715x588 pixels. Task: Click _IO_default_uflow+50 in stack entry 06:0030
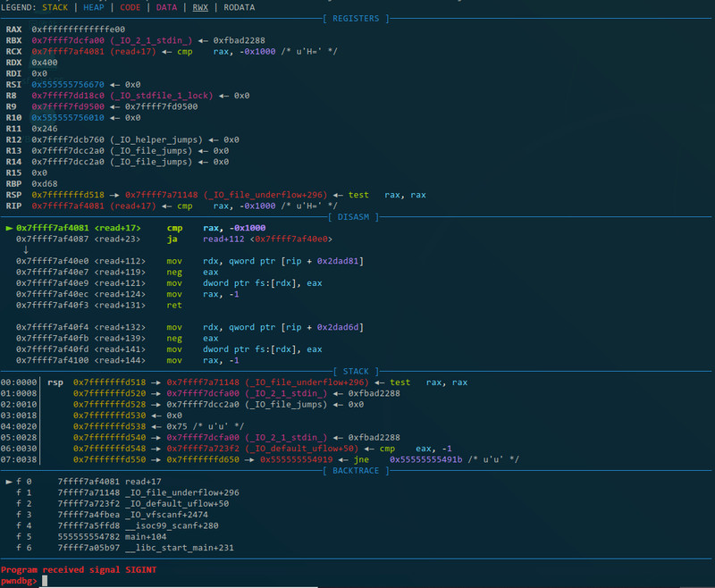(301, 449)
